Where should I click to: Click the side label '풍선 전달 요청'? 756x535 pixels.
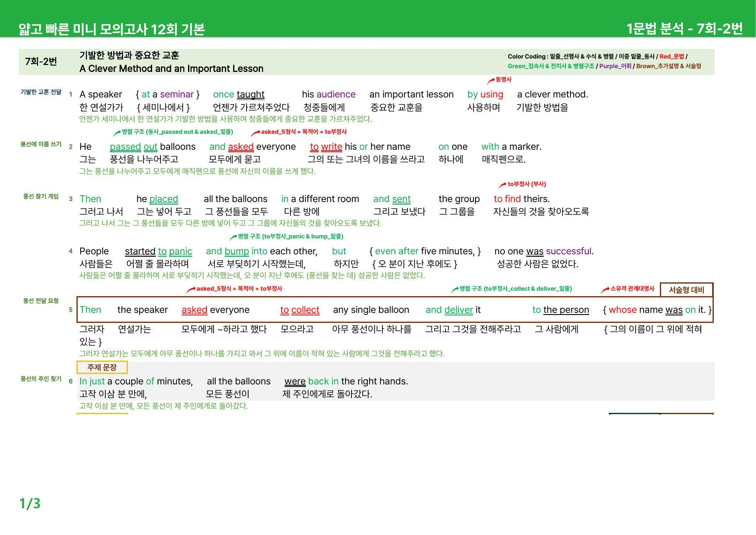(x=41, y=301)
